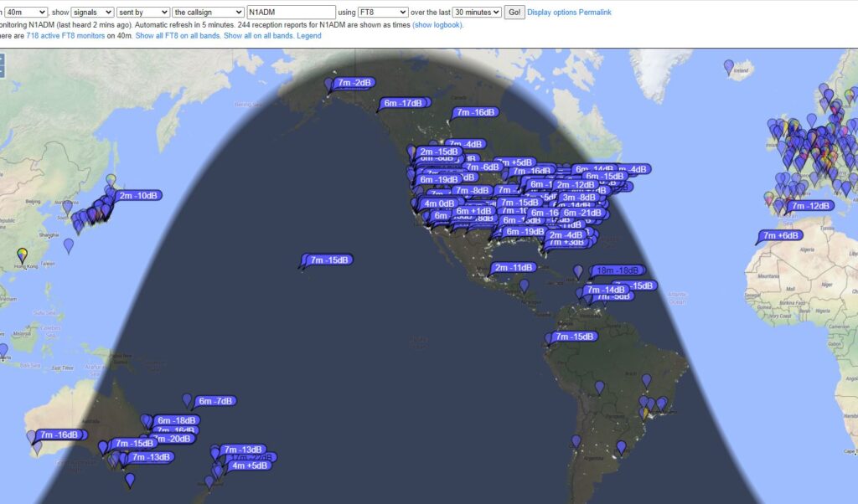Image resolution: width=858 pixels, height=504 pixels.
Task: Open the multicolored Hong Kong marker
Action: (22, 254)
